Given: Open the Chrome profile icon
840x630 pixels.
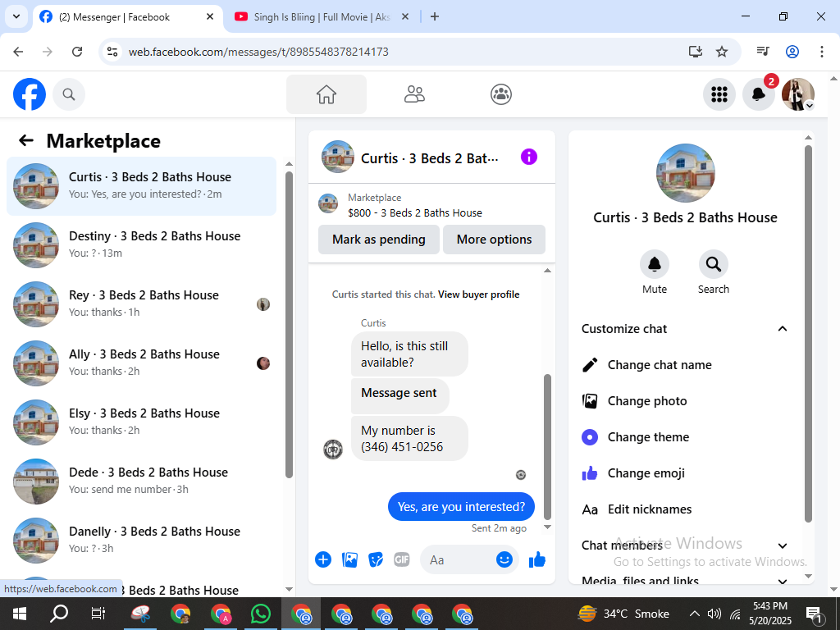Looking at the screenshot, I should point(792,52).
